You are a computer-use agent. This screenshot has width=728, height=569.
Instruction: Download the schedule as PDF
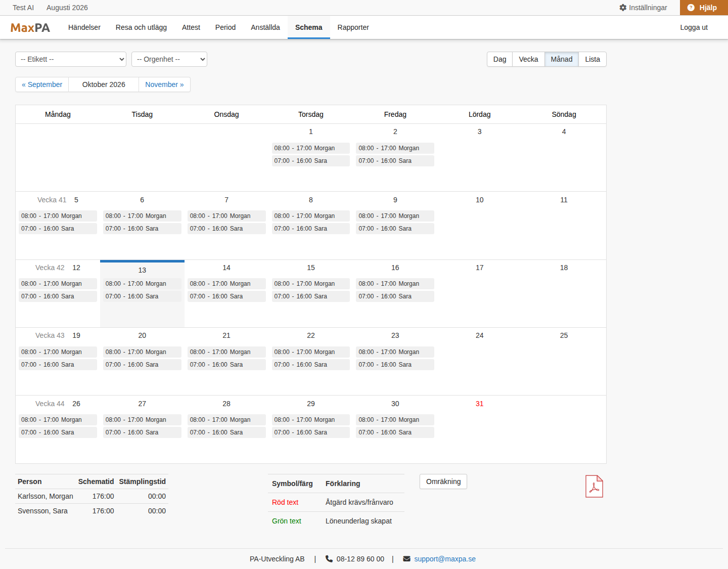594,487
